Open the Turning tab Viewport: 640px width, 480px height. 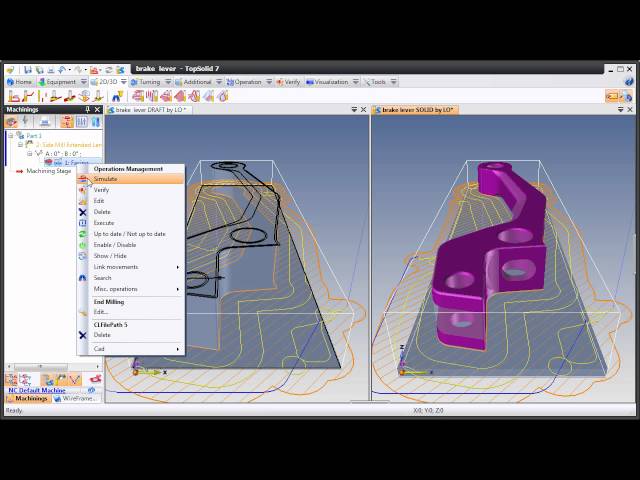(x=146, y=82)
